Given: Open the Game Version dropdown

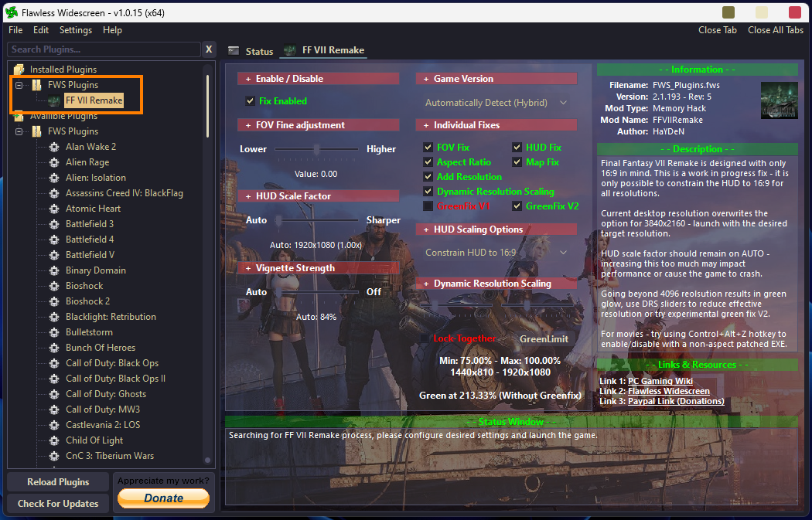Looking at the screenshot, I should pos(496,103).
